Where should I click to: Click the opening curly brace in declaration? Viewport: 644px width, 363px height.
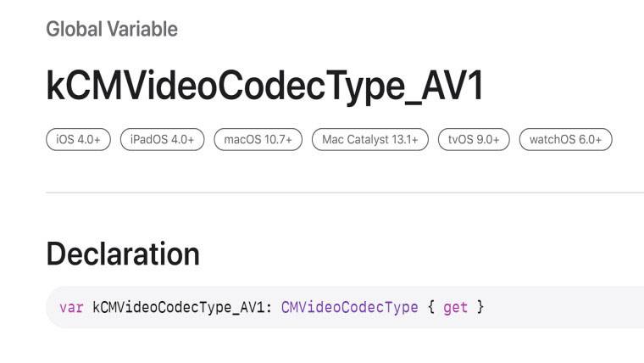[x=430, y=307]
